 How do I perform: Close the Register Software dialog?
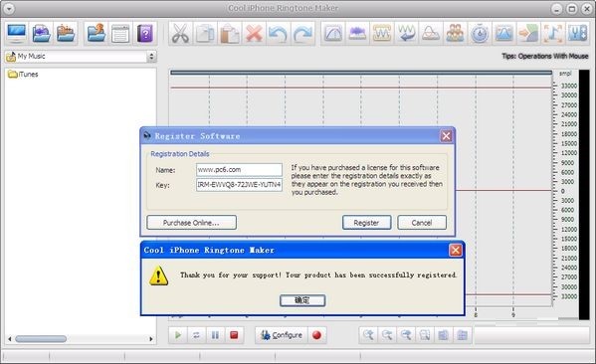click(x=446, y=136)
